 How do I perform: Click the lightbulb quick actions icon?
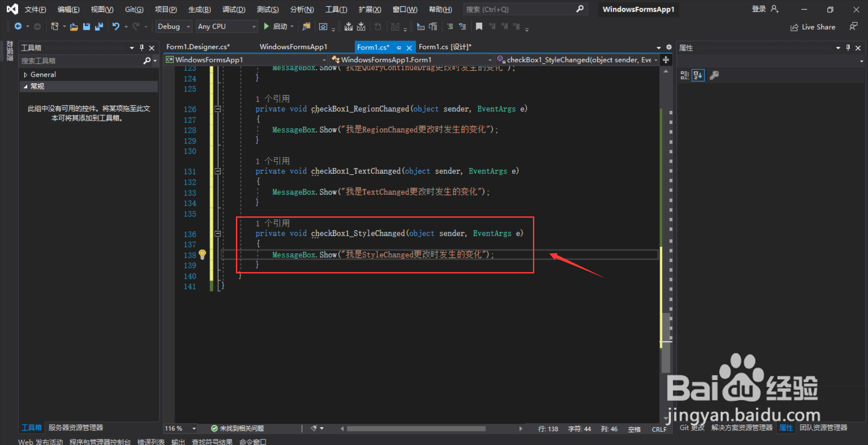(202, 254)
